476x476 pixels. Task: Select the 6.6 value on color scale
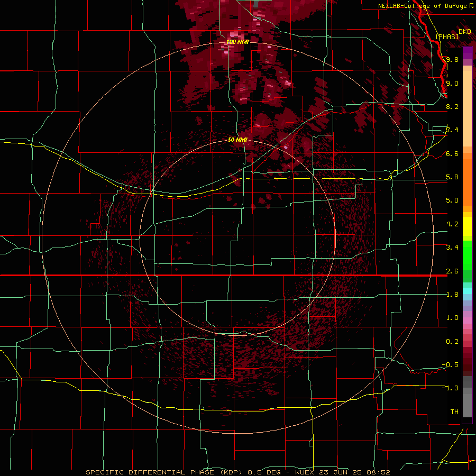pos(452,153)
